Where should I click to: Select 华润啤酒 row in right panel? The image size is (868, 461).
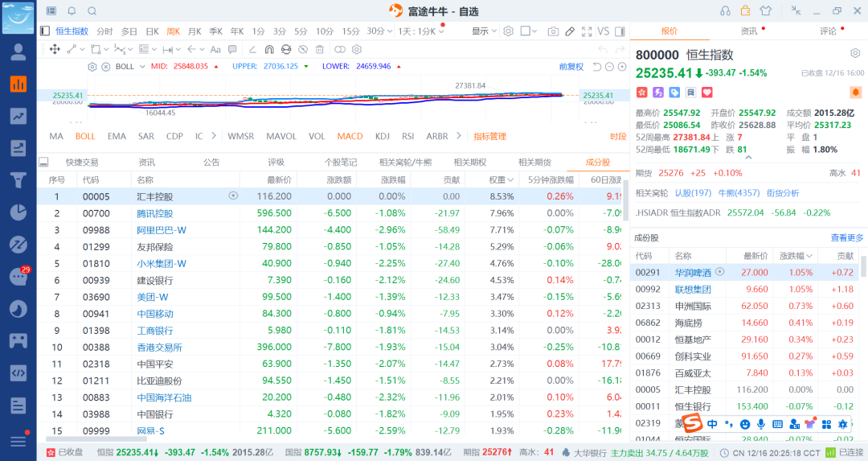746,273
